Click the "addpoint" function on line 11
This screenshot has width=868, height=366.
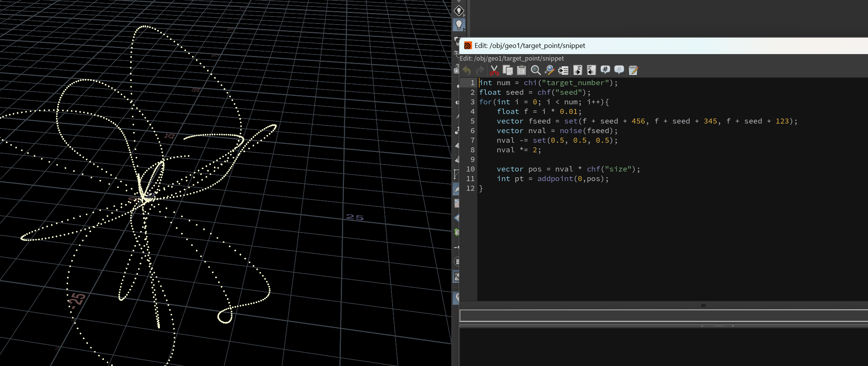coord(555,179)
